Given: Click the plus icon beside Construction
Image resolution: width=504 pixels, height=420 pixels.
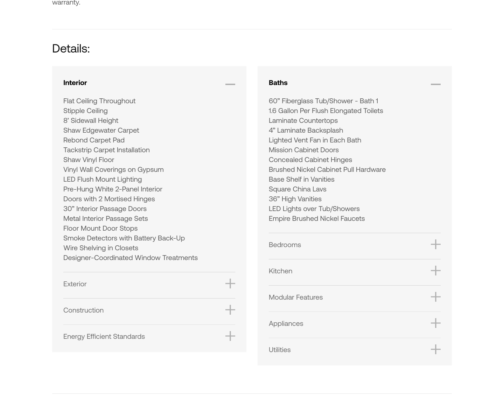Looking at the screenshot, I should (230, 310).
